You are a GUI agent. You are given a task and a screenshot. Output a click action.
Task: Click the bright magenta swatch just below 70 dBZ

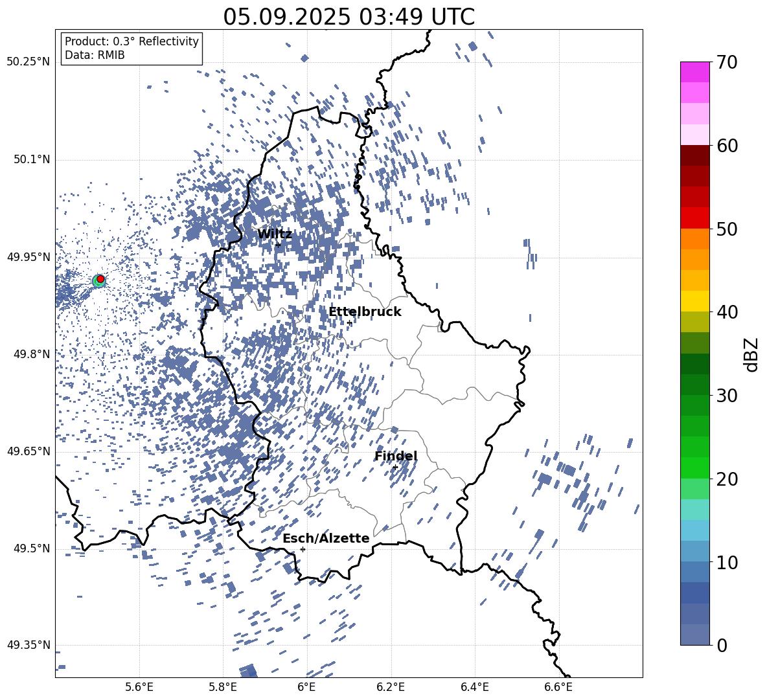[x=695, y=73]
